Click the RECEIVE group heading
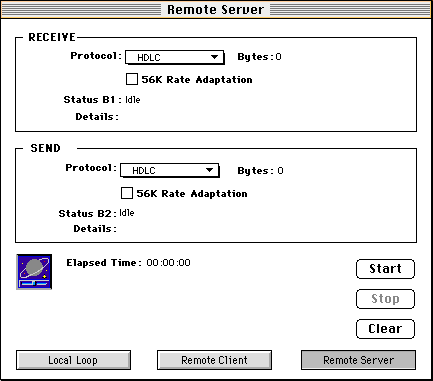 pos(52,37)
